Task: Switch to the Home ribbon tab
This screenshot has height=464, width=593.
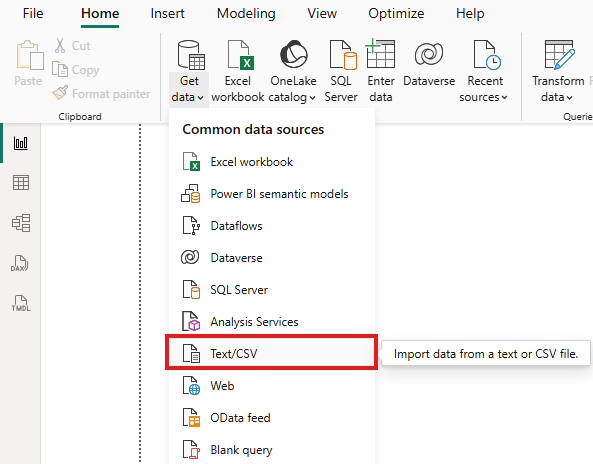Action: tap(100, 14)
